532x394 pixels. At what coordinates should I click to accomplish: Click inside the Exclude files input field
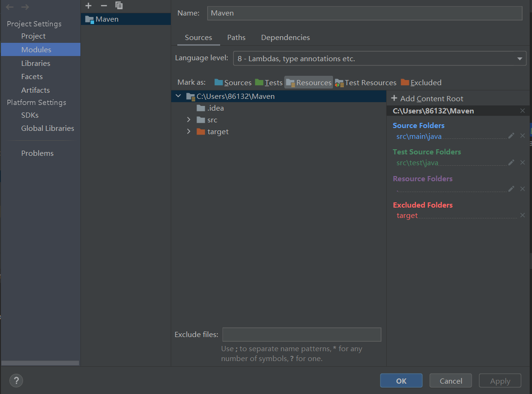pyautogui.click(x=302, y=334)
